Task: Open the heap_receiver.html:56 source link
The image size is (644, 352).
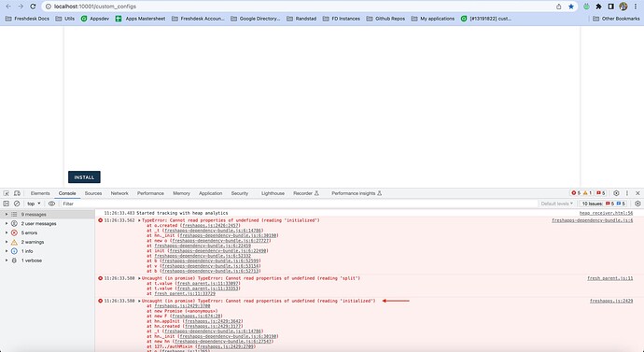Action: click(606, 213)
